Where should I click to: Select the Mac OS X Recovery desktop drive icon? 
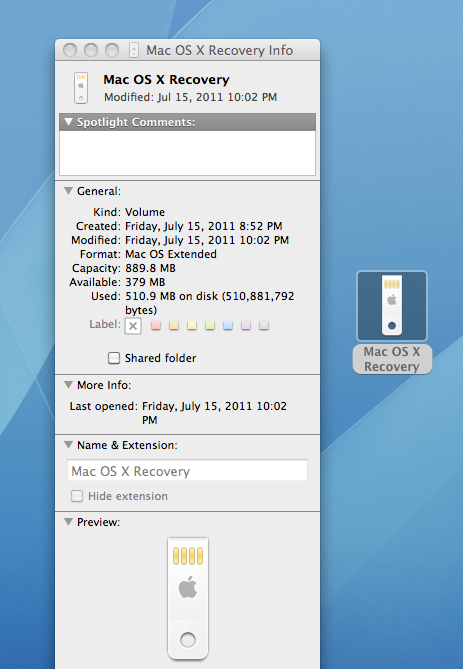pyautogui.click(x=392, y=305)
